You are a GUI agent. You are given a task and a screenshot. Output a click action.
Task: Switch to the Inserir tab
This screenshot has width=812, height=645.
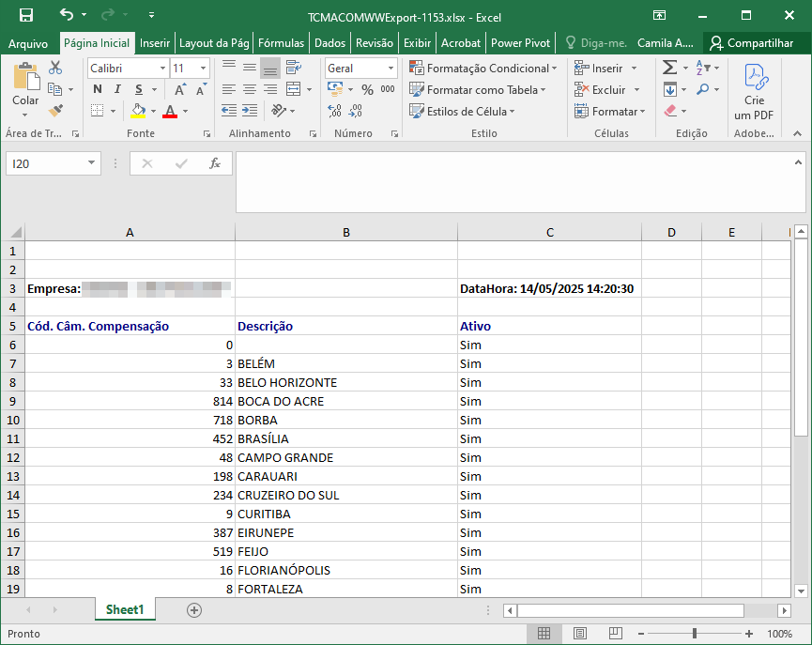(155, 43)
